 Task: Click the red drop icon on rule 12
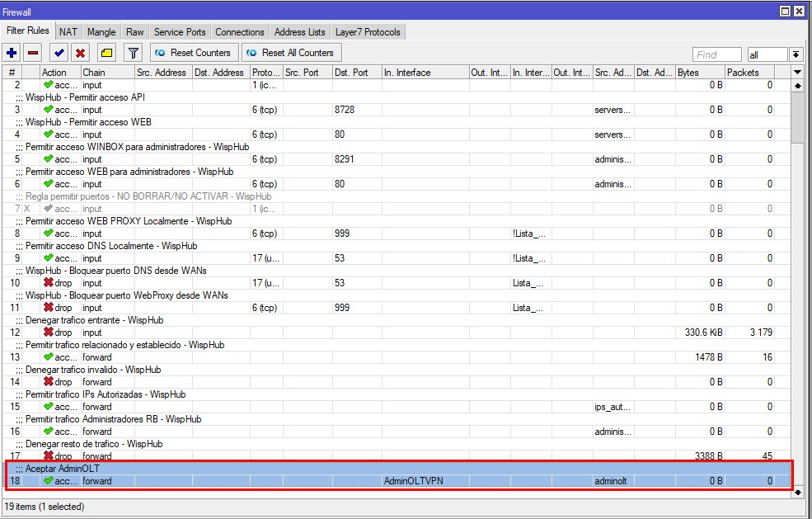click(49, 333)
